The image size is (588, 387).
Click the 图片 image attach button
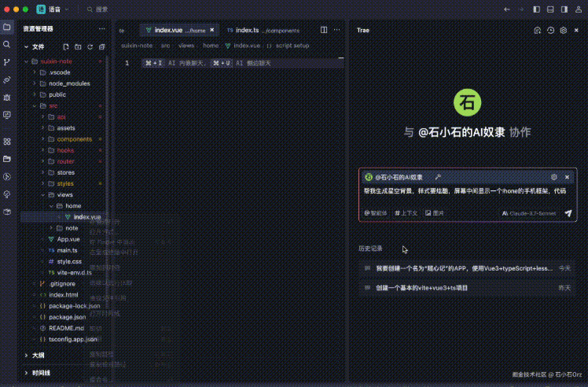435,213
